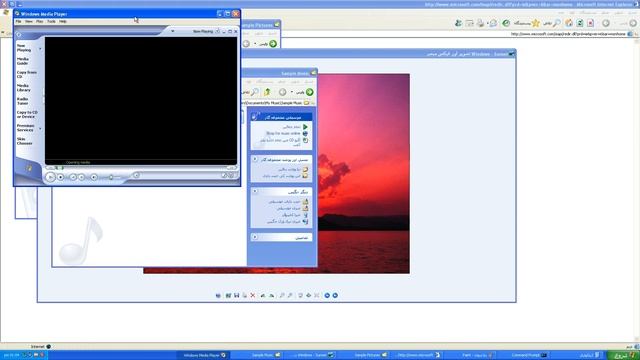Viewport: 640px width, 360px height.
Task: Open Premium Services in Media Player sidebar
Action: tap(25, 128)
